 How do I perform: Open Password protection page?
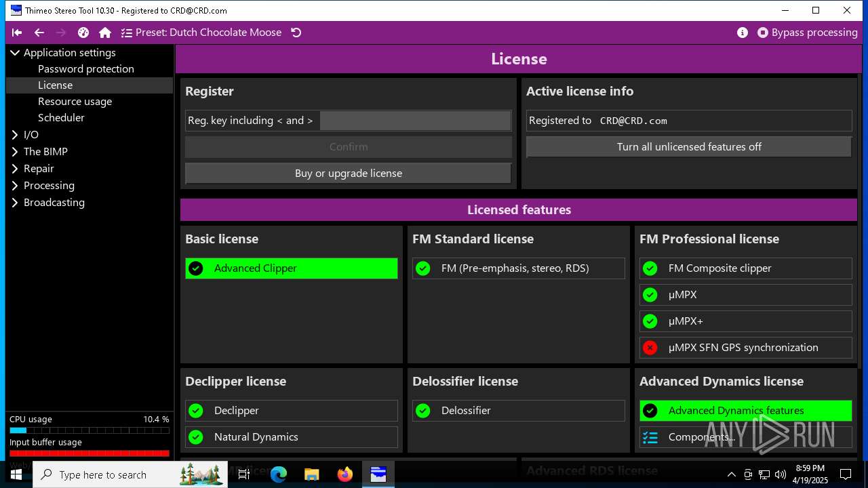[x=86, y=69]
